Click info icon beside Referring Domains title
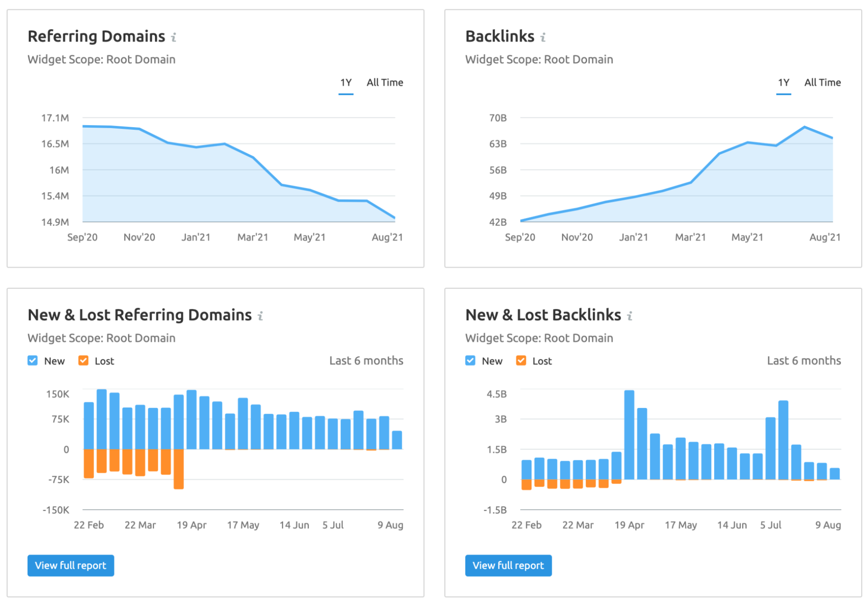 click(174, 37)
